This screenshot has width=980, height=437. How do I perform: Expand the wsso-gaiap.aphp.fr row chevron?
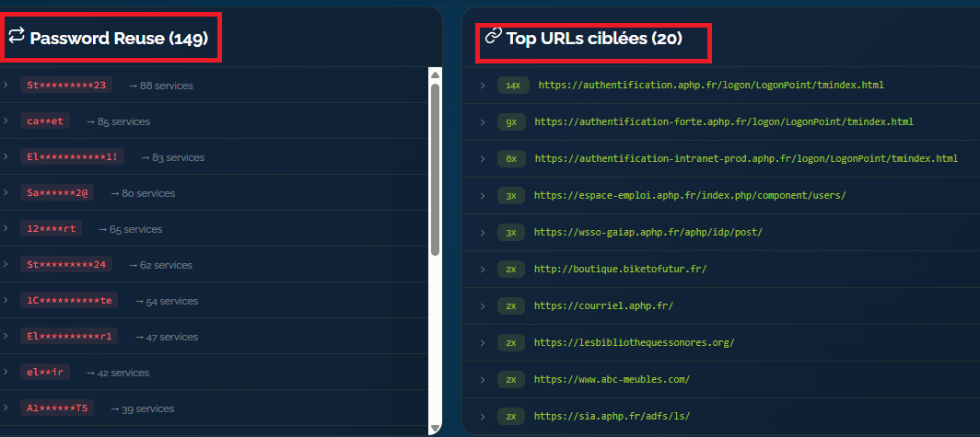point(483,233)
